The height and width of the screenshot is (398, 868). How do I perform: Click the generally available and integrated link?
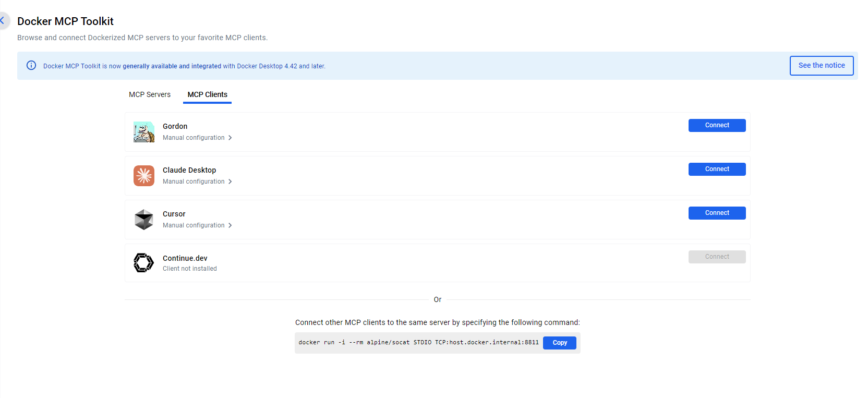[172, 66]
